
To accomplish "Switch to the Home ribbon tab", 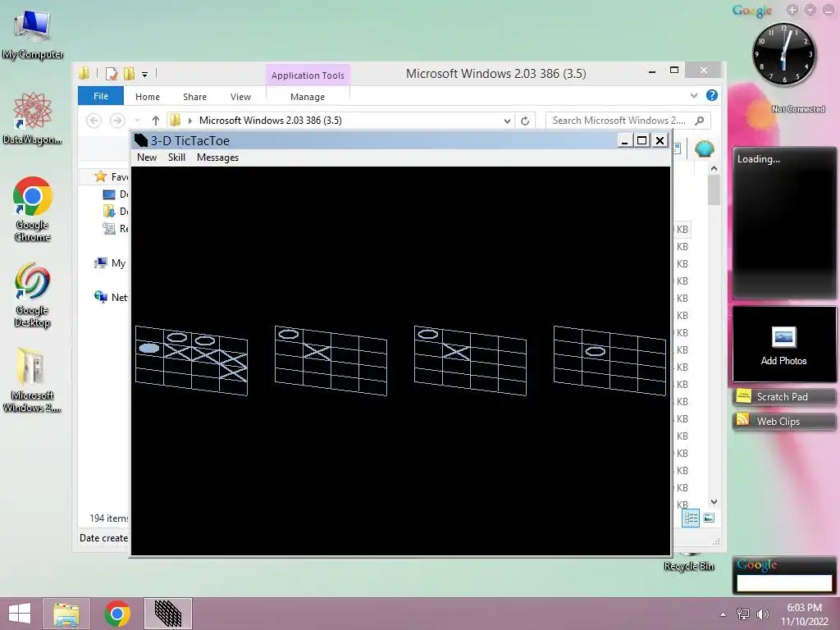I will click(148, 97).
